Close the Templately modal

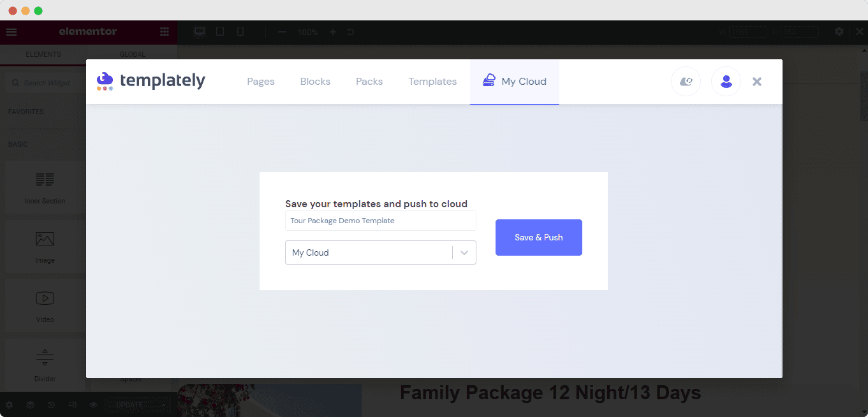(x=757, y=82)
